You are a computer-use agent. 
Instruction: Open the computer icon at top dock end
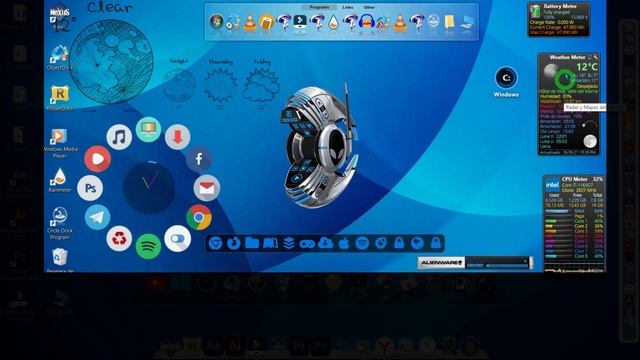467,23
